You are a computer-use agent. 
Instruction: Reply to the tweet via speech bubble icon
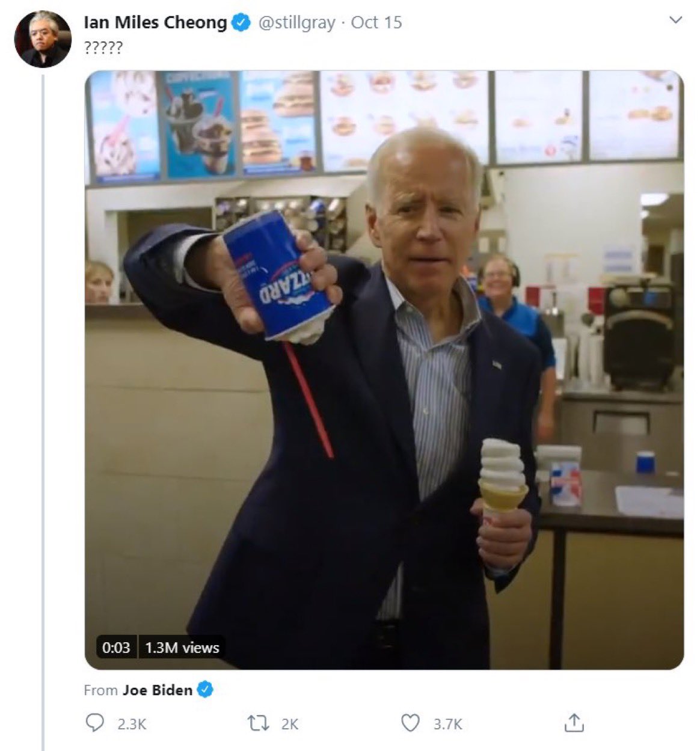(x=94, y=723)
